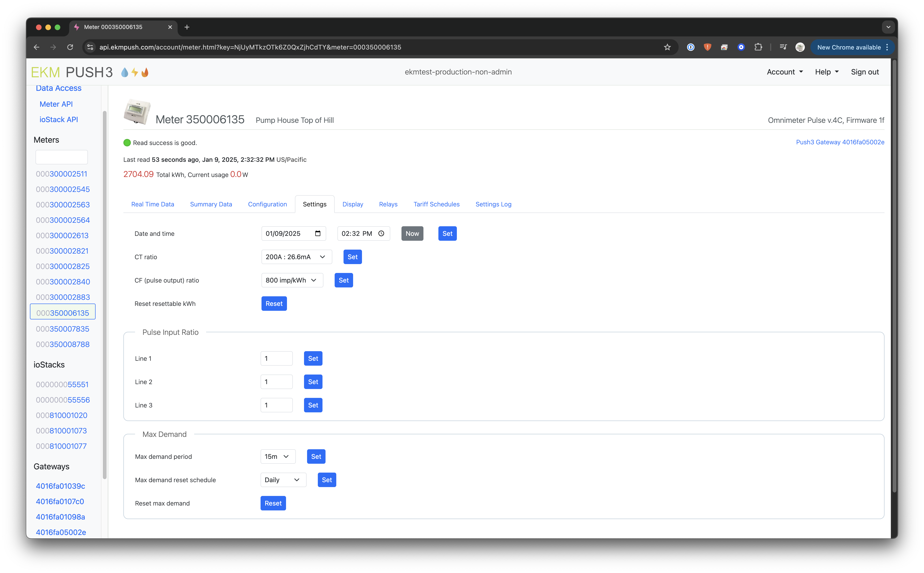Viewport: 924px width, 573px height.
Task: Click the meter device thumbnail image
Action: pos(137,111)
